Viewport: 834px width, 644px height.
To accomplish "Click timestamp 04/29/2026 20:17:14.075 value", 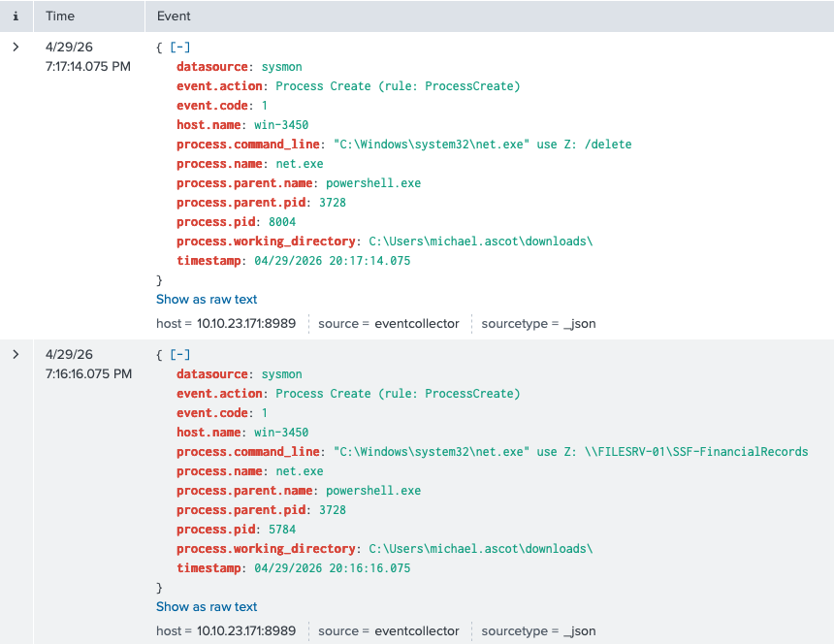I will click(333, 261).
